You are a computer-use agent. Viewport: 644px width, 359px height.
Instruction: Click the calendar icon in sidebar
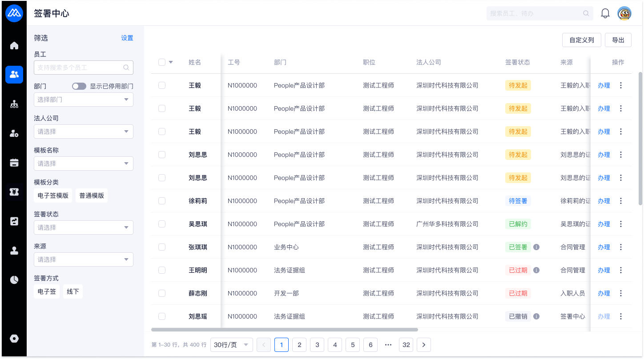click(x=14, y=163)
